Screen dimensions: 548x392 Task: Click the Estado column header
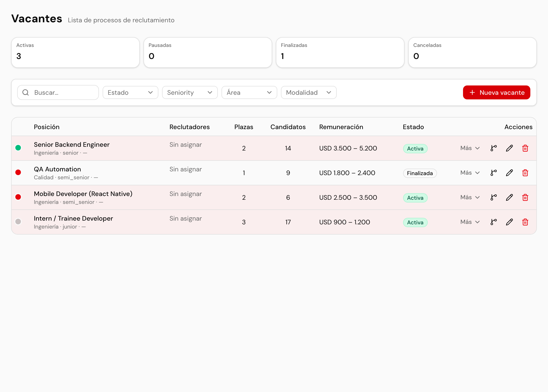[413, 127]
